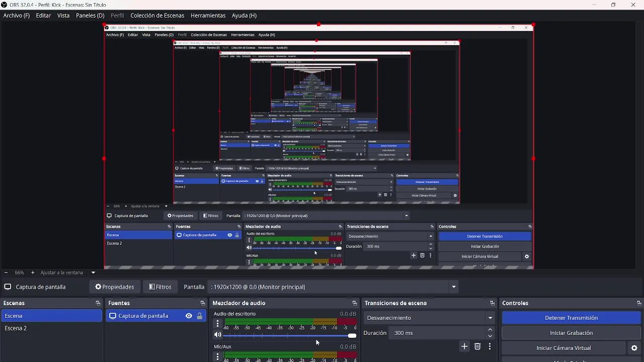644x362 pixels.
Task: Click the Mic/Aux level meter
Action: tap(291, 354)
